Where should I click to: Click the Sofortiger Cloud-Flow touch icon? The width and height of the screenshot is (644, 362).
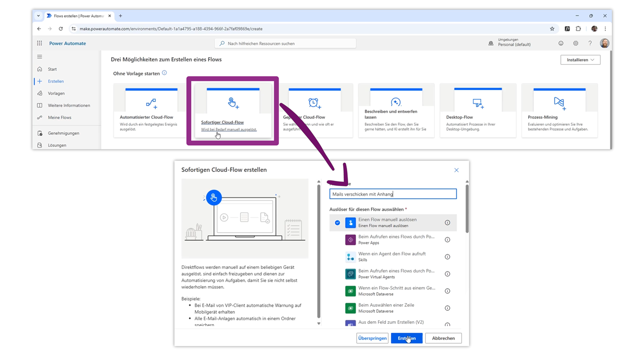[x=233, y=103]
